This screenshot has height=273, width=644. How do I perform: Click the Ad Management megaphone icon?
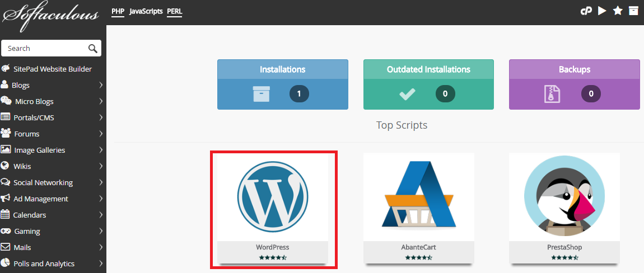click(6, 198)
